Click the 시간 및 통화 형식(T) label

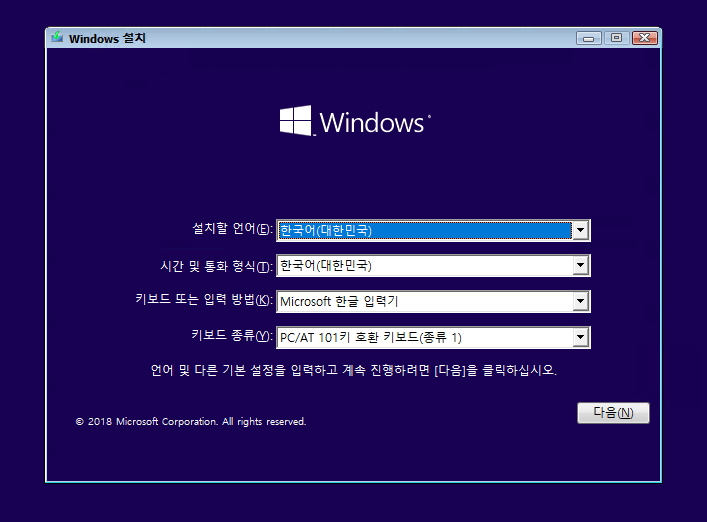(x=216, y=266)
